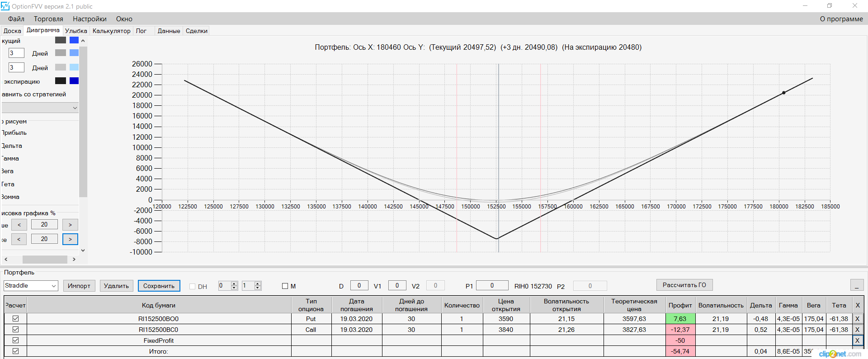Decrement the second portfolio spinner showing 1
The height and width of the screenshot is (359, 868).
tap(258, 288)
